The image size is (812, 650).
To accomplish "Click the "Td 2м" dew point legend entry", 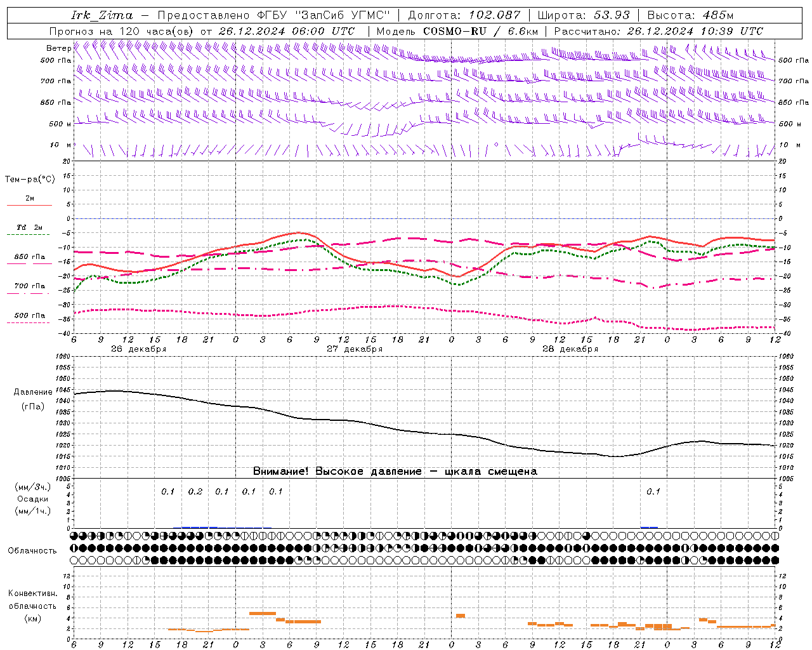I will pos(29,227).
